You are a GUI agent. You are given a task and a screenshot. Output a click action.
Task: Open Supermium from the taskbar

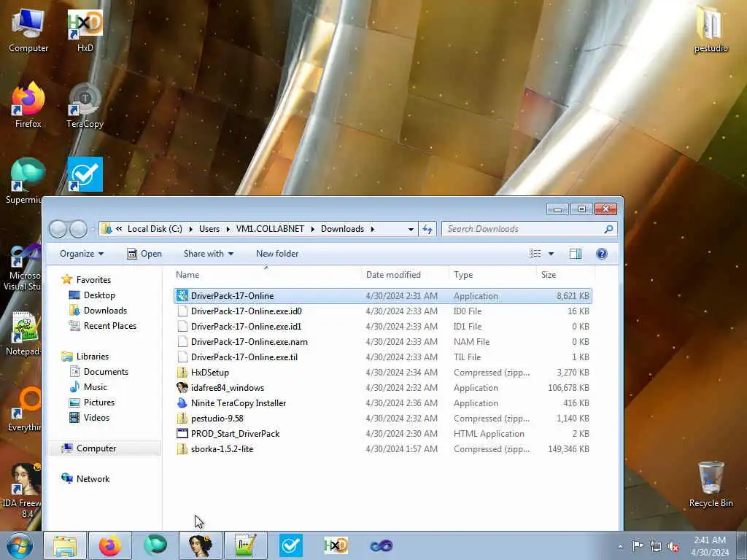click(x=155, y=545)
